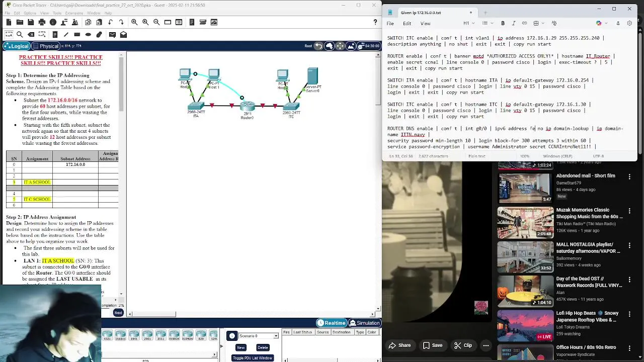Choose the Select tool

coord(9,35)
